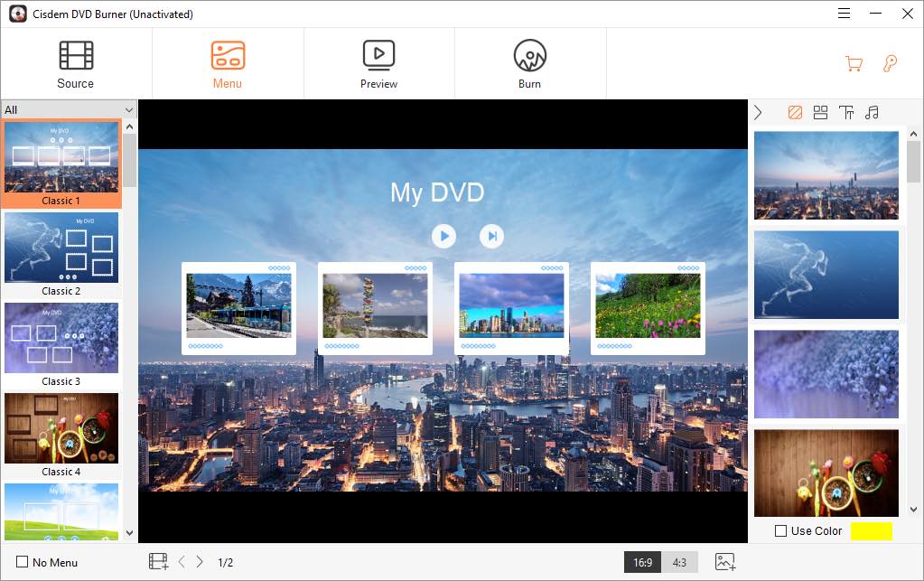Screen dimensions: 924x581
Task: Click background list scroll up arrow
Action: click(913, 134)
